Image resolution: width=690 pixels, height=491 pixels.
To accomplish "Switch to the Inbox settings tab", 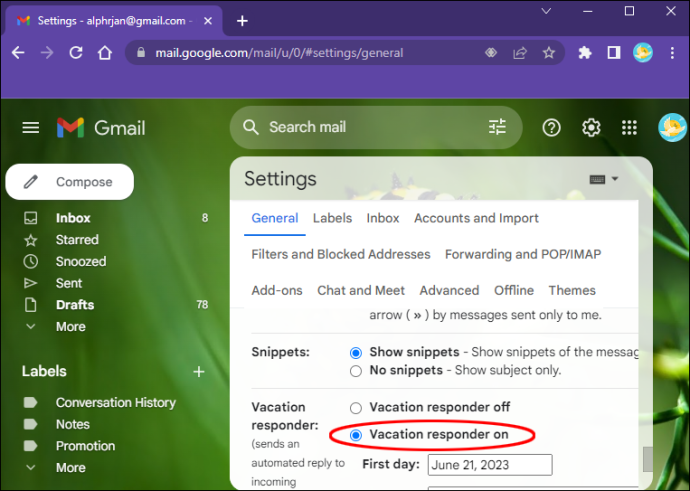I will tap(383, 218).
